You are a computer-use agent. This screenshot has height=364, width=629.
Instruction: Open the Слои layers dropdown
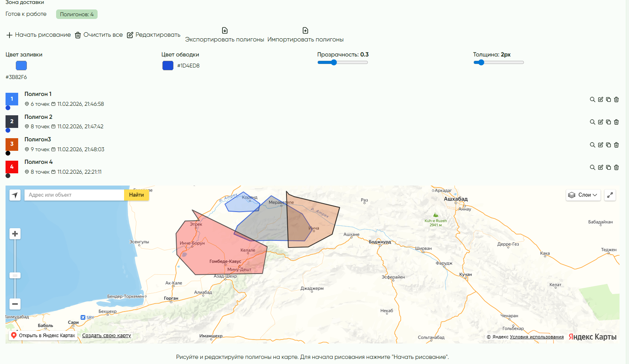point(584,195)
